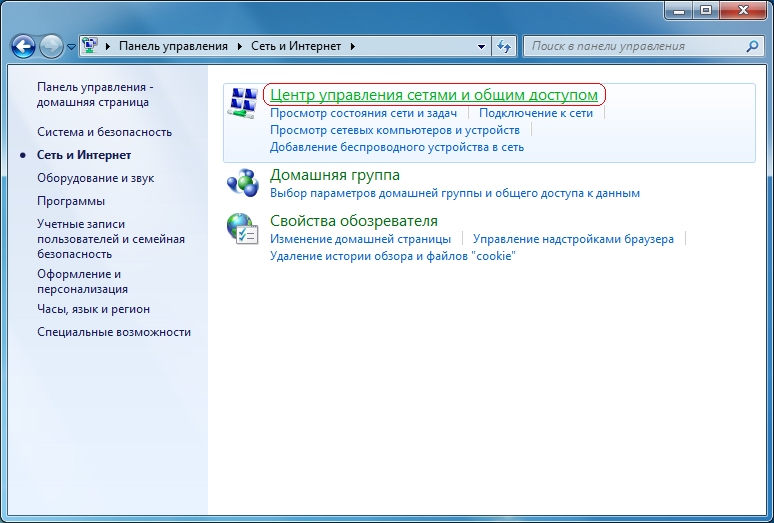774x523 pixels.
Task: Click the Network and Sharing Center icon
Action: click(x=242, y=103)
